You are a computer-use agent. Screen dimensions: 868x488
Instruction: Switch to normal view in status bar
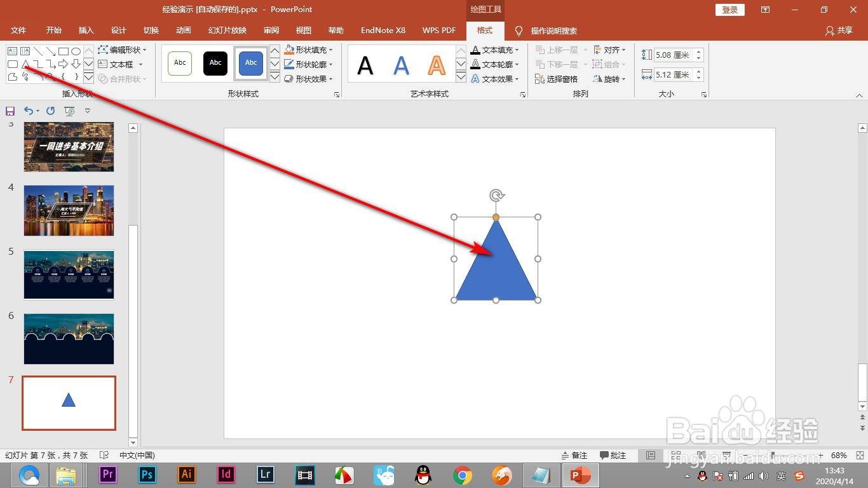tap(651, 456)
